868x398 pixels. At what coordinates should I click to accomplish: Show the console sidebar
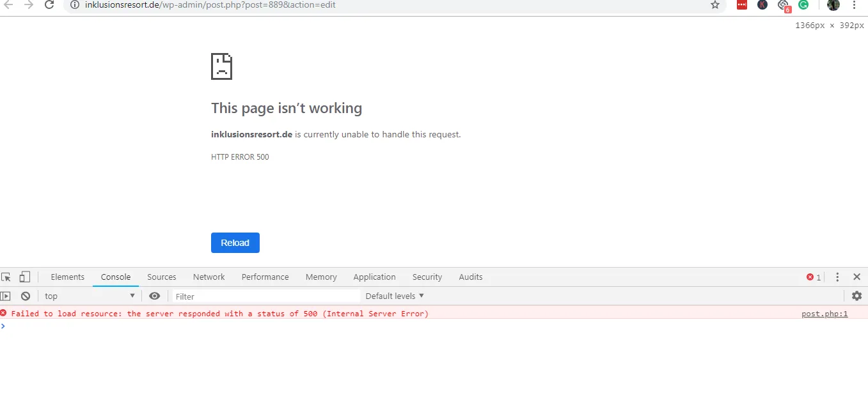(6, 296)
